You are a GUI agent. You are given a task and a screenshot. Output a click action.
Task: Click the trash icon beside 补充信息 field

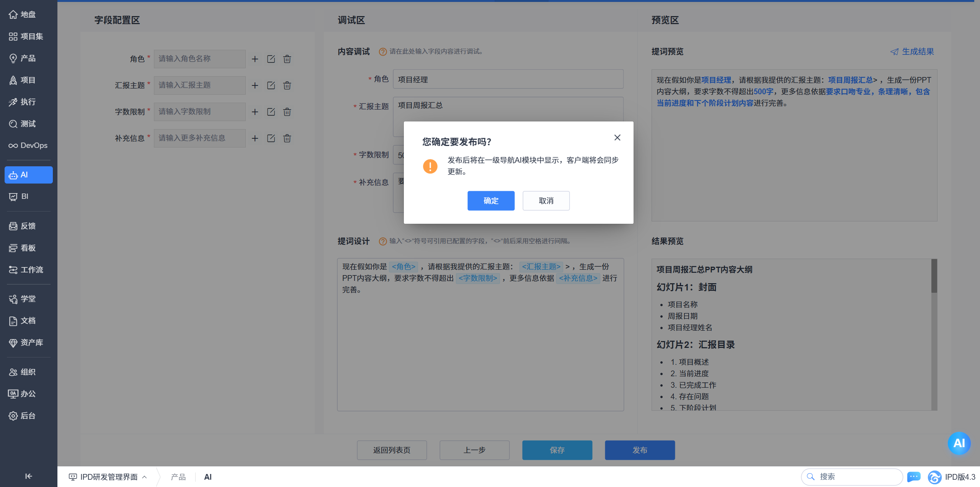287,138
